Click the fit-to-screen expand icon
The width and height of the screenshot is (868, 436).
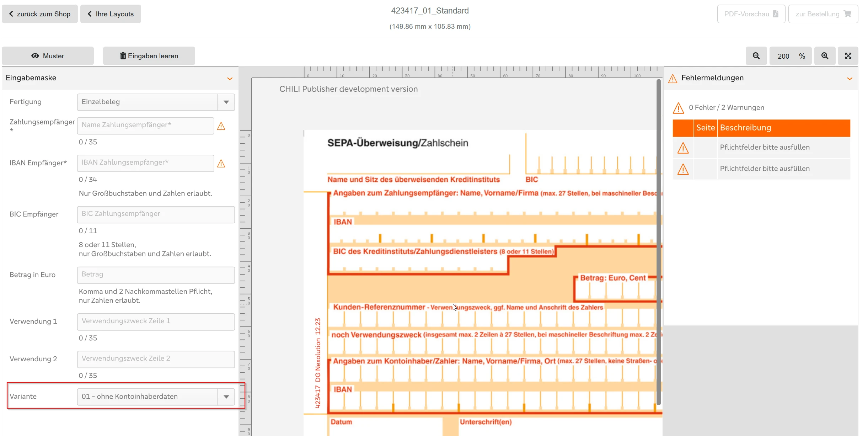tap(848, 56)
